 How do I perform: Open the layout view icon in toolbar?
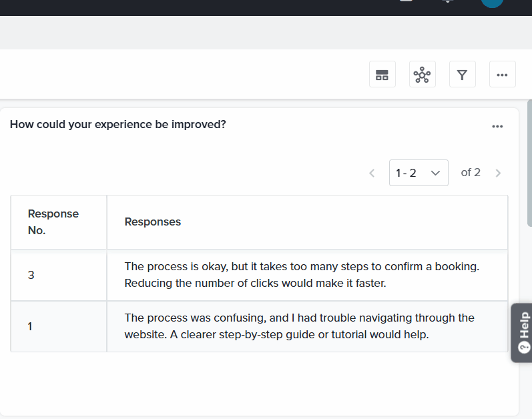click(x=382, y=74)
